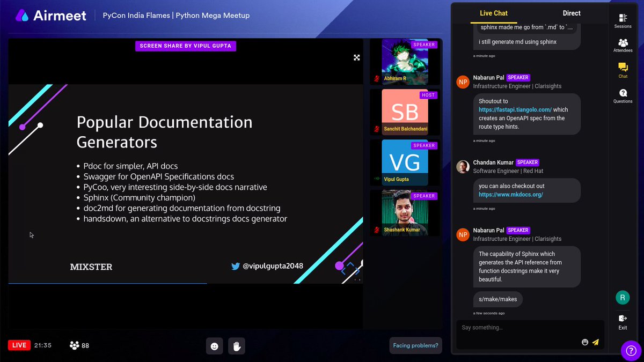The height and width of the screenshot is (362, 644).
Task: Click the 21:35 live timer
Action: [x=42, y=345]
